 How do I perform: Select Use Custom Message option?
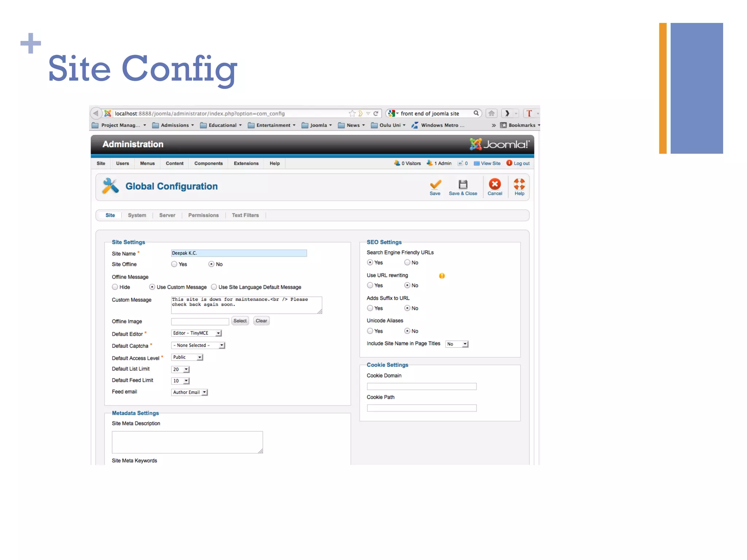coord(152,287)
